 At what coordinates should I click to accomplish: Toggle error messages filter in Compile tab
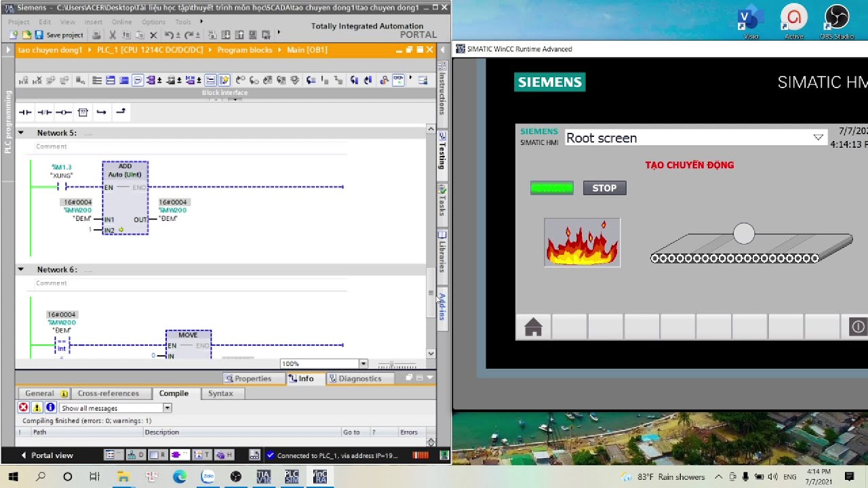point(23,407)
